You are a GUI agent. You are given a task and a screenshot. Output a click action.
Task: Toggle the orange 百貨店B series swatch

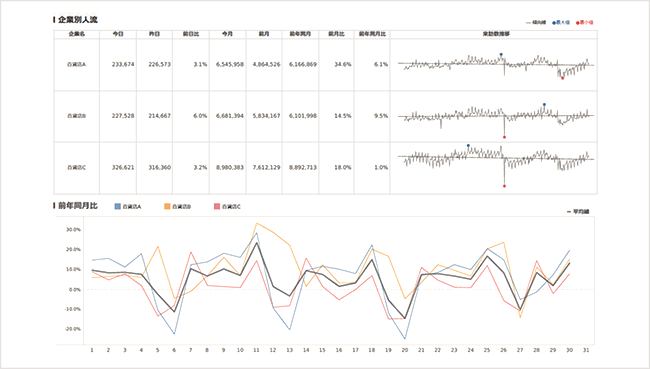(167, 206)
